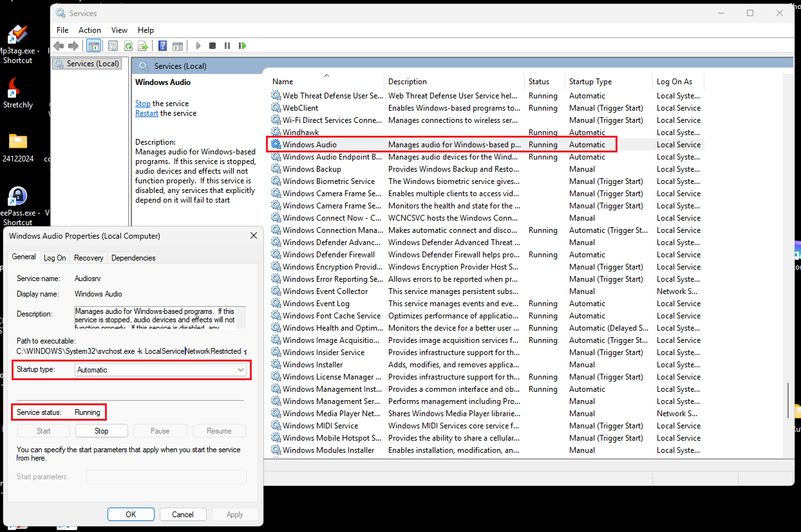Click the green Refresh toolbar icon
The width and height of the screenshot is (801, 532).
128,46
